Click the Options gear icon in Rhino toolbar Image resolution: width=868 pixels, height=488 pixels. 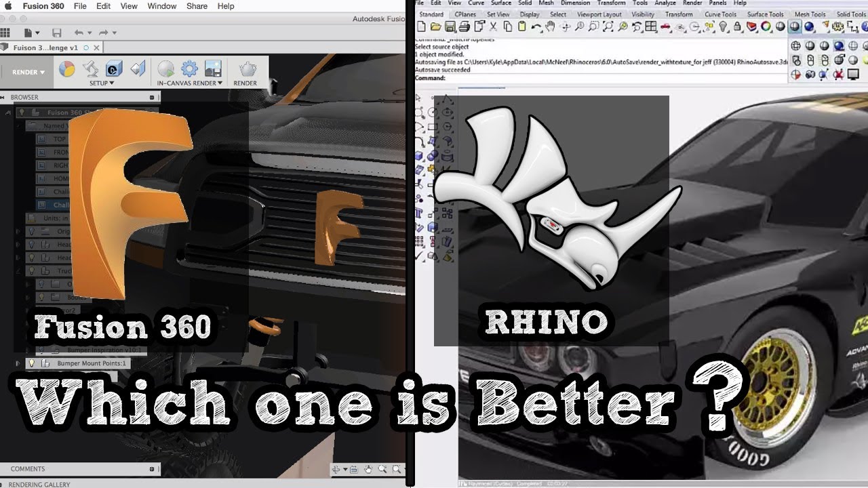(837, 26)
